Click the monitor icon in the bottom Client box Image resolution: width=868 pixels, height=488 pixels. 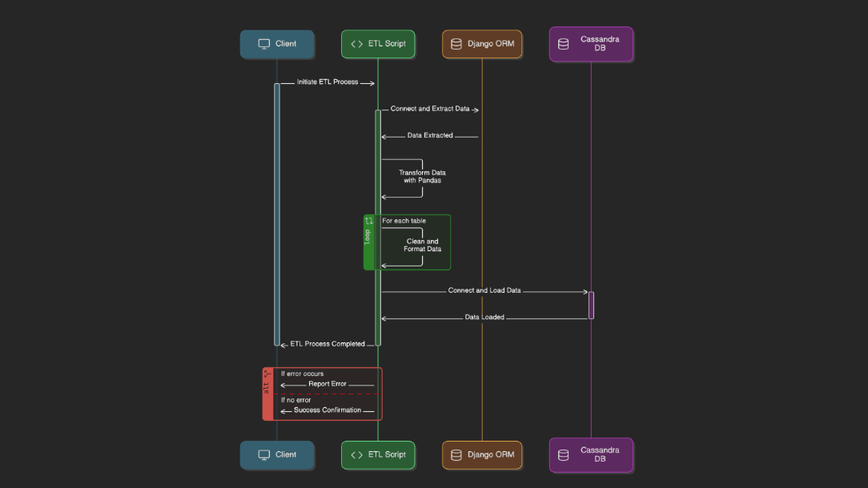coord(263,454)
